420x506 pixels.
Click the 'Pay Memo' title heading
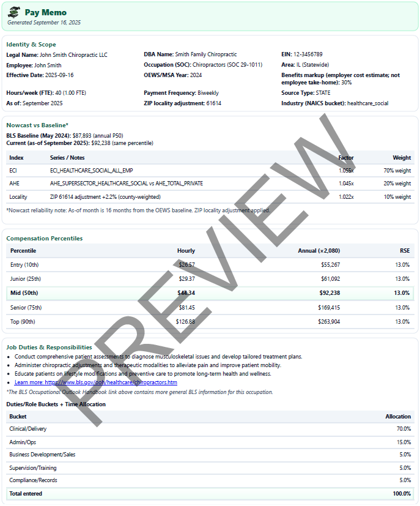pos(45,13)
